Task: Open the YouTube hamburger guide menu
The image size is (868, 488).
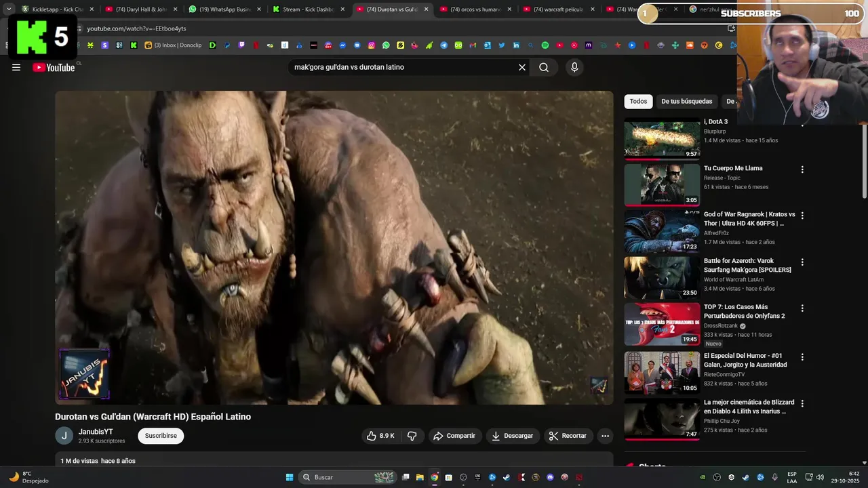Action: click(16, 67)
